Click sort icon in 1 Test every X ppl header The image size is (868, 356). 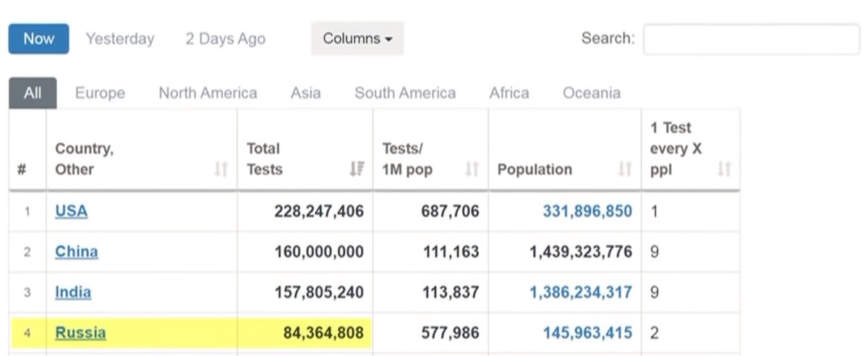point(724,169)
